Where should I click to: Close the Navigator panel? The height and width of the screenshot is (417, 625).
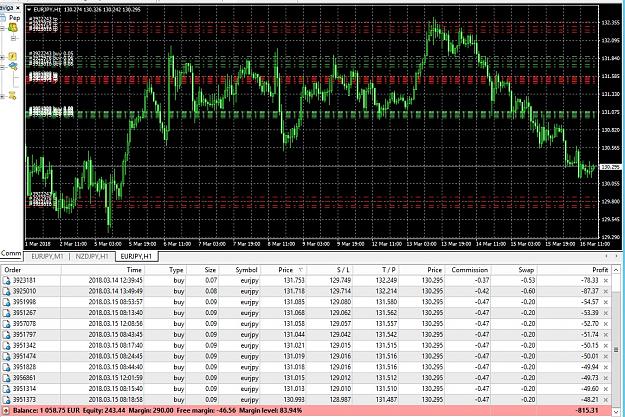coord(18,8)
